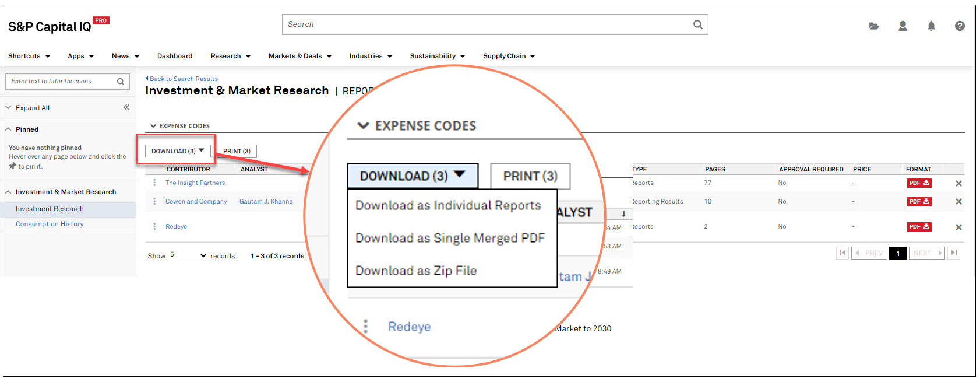
Task: Click the sidebar menu filter text field
Action: coord(61,82)
